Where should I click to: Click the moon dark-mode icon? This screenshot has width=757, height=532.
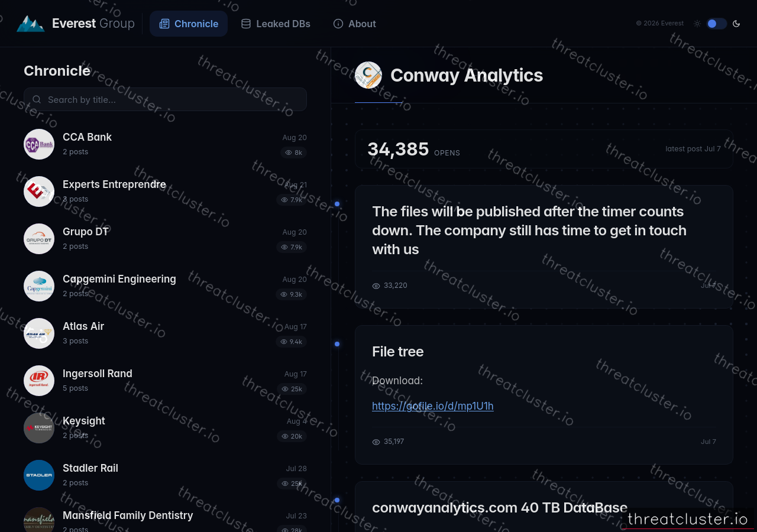coord(736,24)
